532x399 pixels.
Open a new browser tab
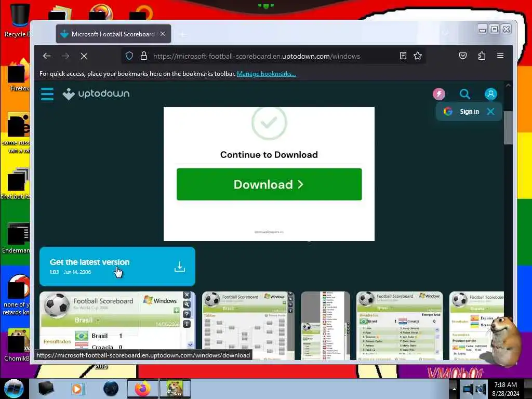pos(182,34)
